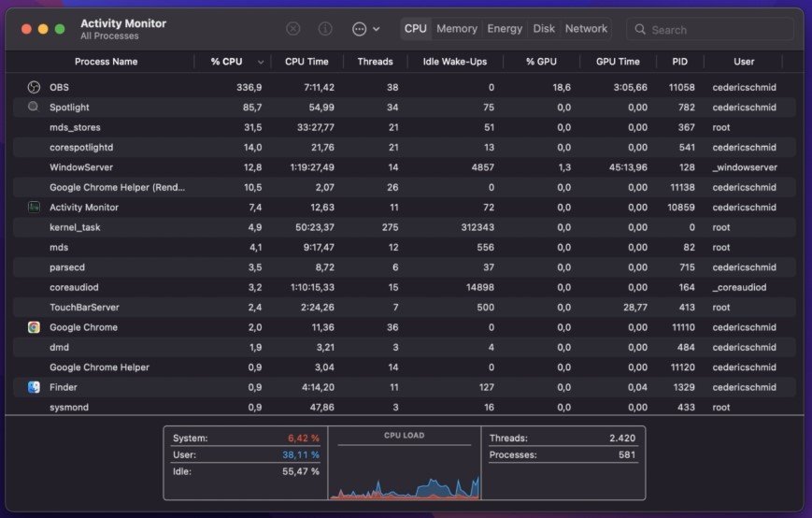Click User value 38,11 %
Viewport: 812px width, 518px height.
[300, 454]
